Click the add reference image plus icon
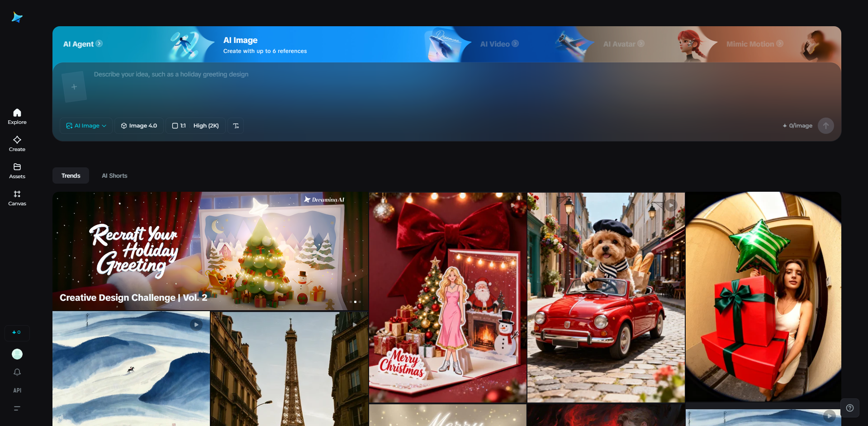868x426 pixels. (x=74, y=86)
